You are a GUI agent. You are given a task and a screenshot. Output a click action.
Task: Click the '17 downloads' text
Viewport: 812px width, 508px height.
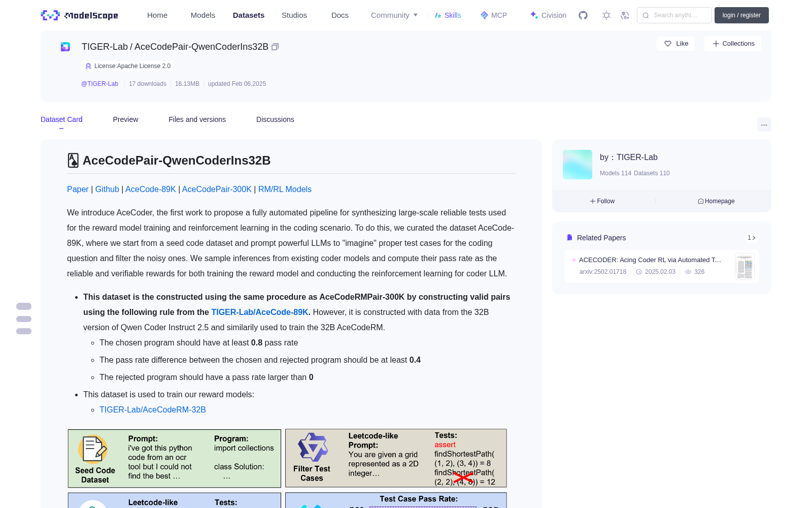(148, 84)
